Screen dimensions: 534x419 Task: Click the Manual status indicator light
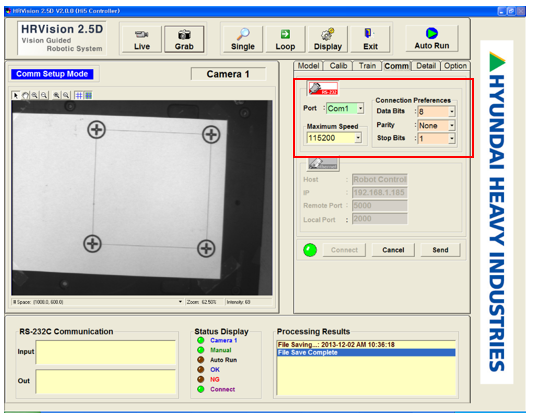(201, 350)
